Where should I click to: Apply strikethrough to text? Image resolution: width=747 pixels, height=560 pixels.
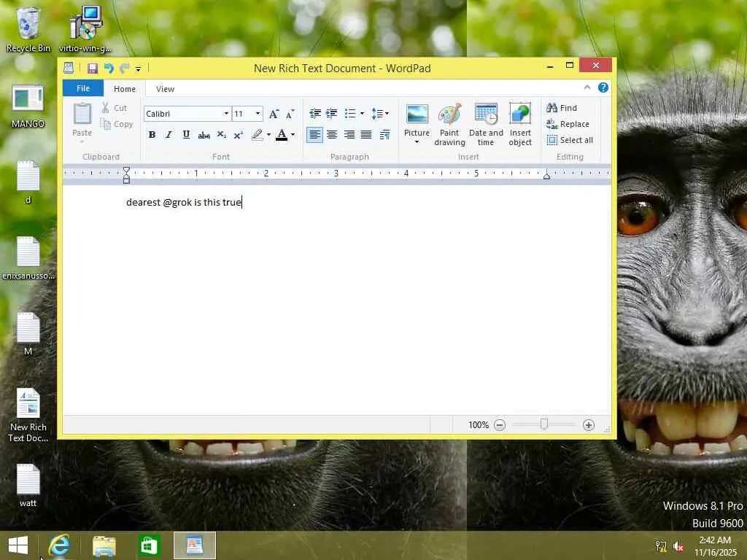click(x=204, y=135)
